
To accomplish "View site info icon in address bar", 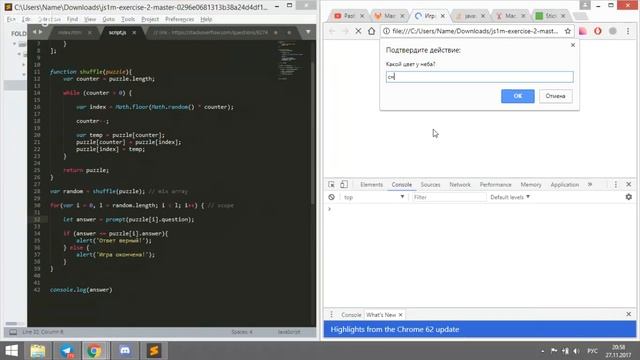I will coord(386,31).
